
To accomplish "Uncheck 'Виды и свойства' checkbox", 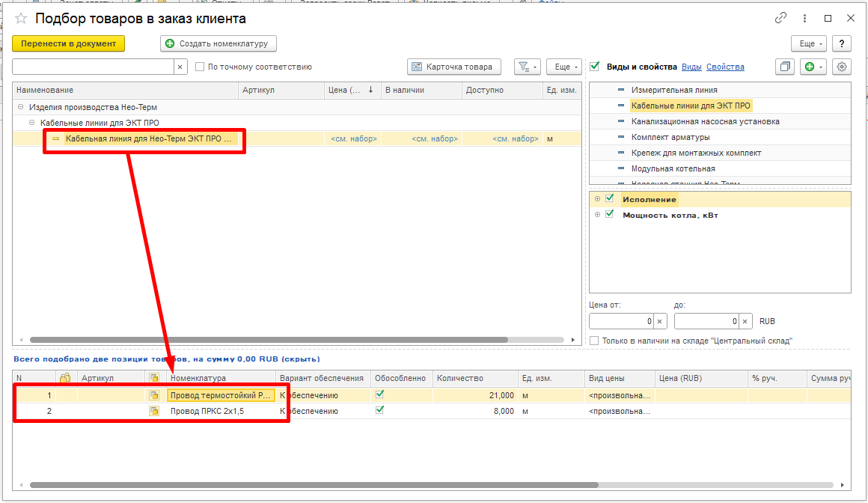I will (x=595, y=67).
